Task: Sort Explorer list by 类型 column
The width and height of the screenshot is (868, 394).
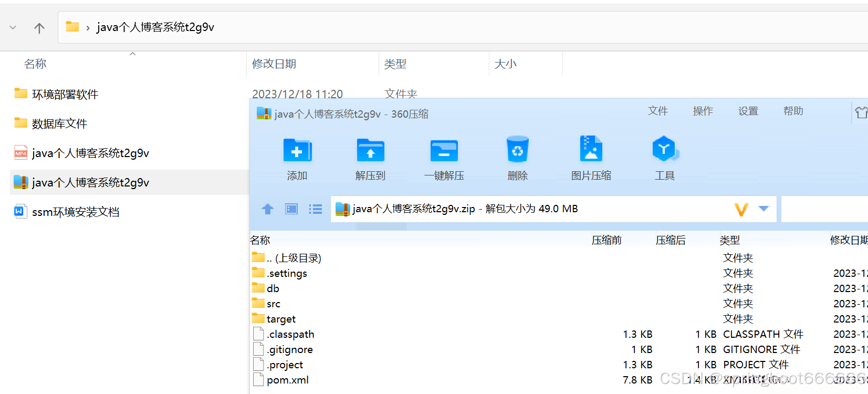Action: click(x=395, y=64)
